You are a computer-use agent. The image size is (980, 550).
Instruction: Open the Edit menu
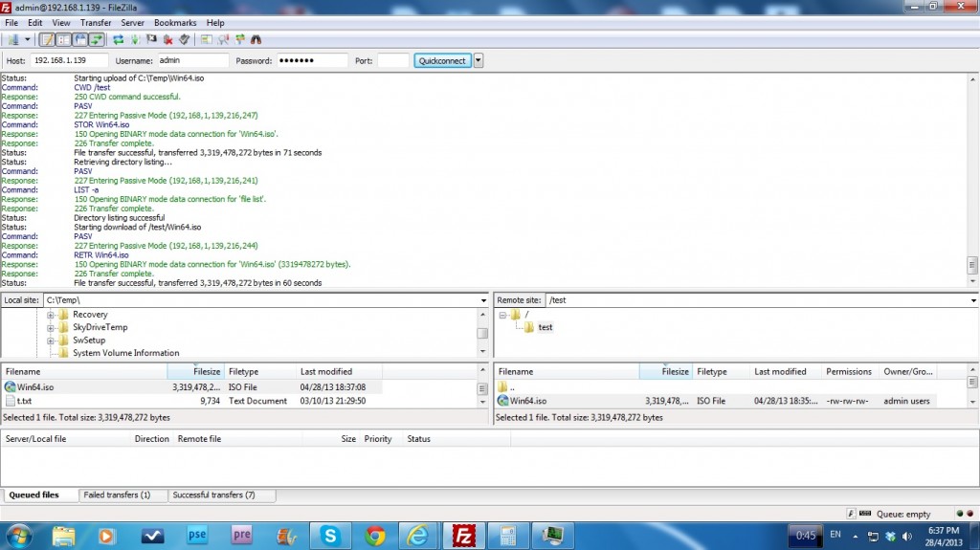(35, 23)
